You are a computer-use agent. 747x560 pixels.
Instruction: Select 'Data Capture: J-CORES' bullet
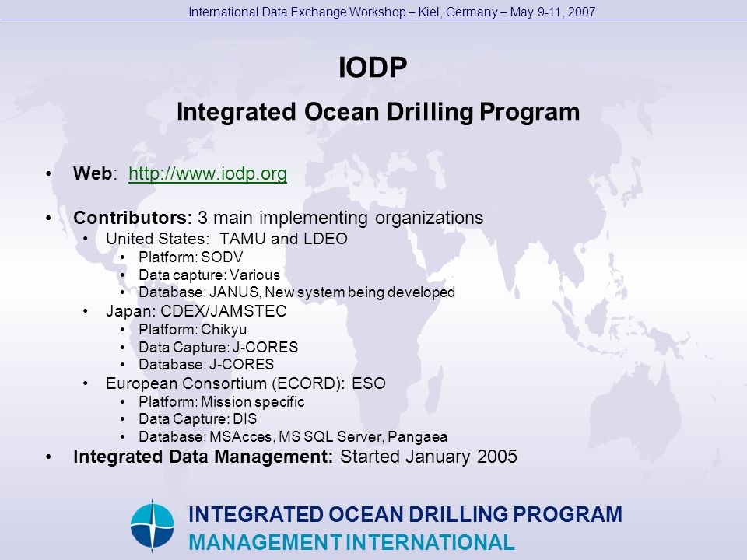click(218, 347)
